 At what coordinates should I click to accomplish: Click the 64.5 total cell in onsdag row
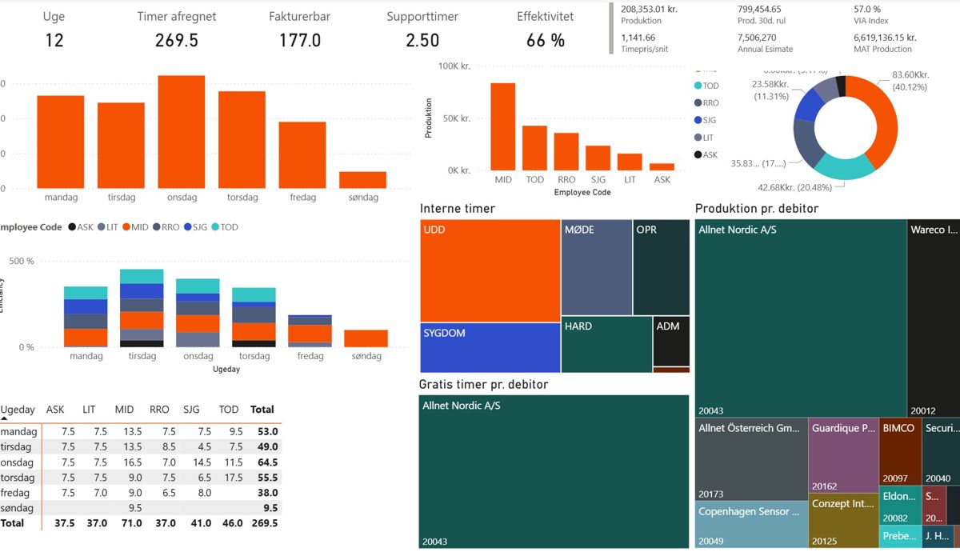tap(267, 462)
